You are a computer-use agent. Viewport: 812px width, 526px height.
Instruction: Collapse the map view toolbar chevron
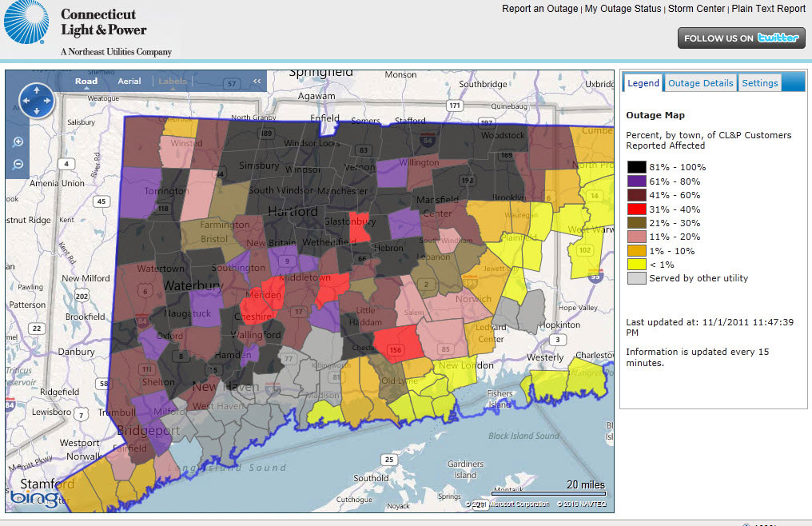click(257, 82)
